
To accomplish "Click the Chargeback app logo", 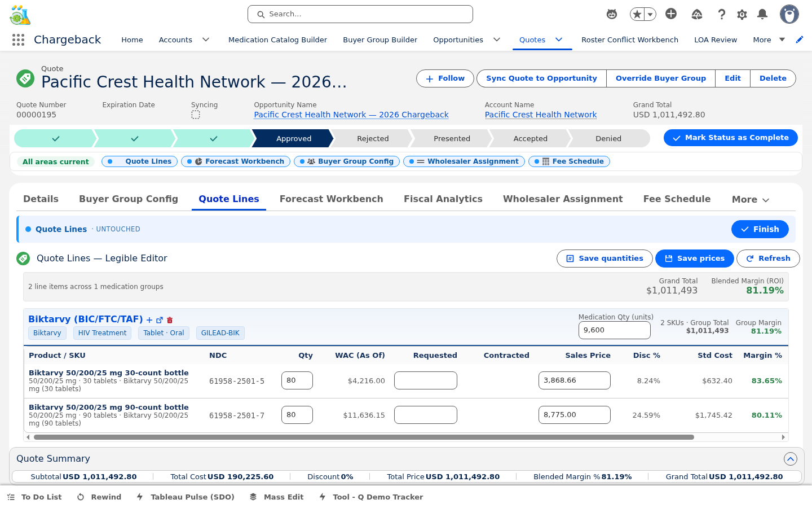I will click(20, 15).
